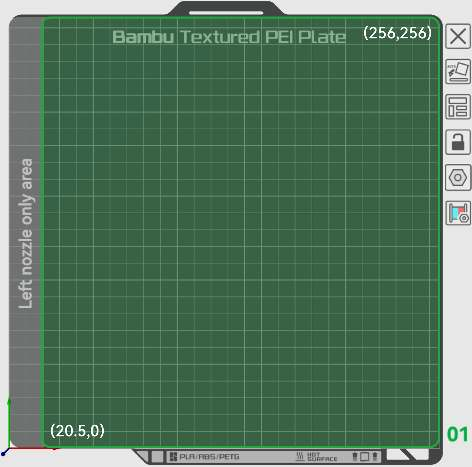
Task: Click the square symbol near hot surface
Action: click(x=365, y=457)
